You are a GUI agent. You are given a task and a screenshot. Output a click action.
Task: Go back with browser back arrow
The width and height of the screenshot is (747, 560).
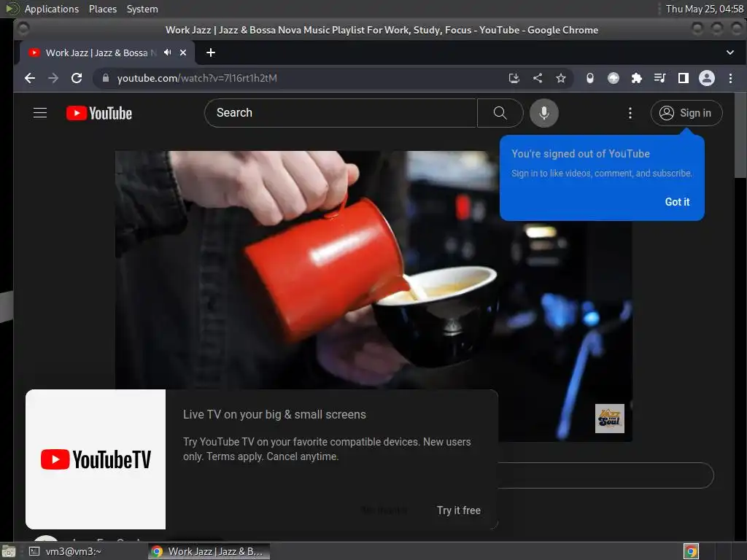[x=29, y=78]
